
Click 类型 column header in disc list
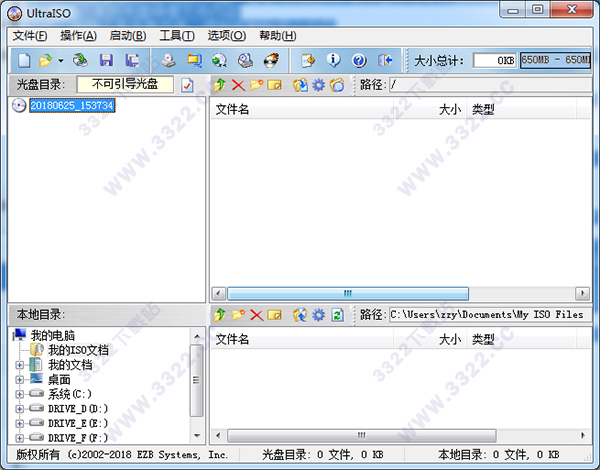click(x=521, y=109)
